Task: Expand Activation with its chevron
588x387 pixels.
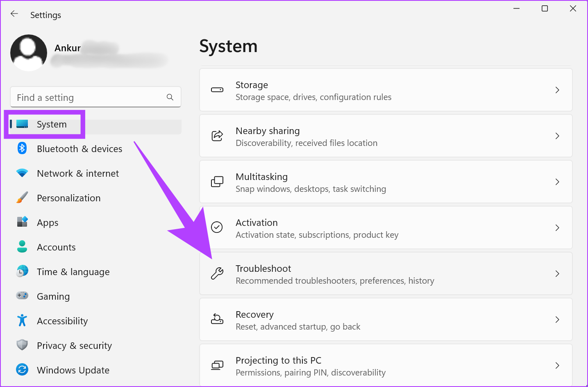Action: (557, 228)
